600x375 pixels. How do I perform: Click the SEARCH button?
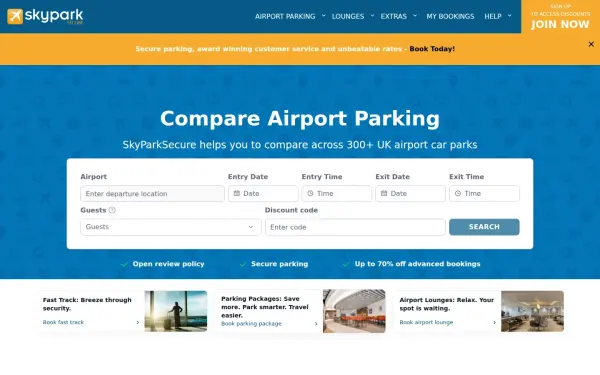pyautogui.click(x=484, y=227)
